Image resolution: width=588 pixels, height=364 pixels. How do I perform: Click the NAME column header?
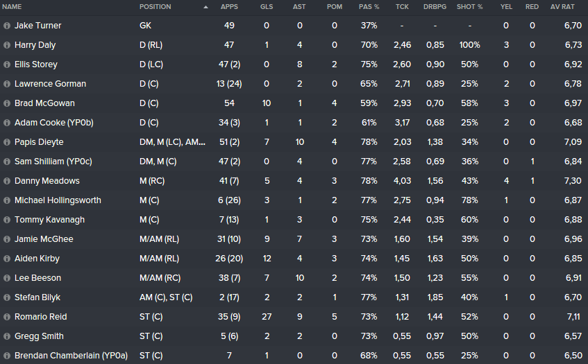pyautogui.click(x=12, y=7)
